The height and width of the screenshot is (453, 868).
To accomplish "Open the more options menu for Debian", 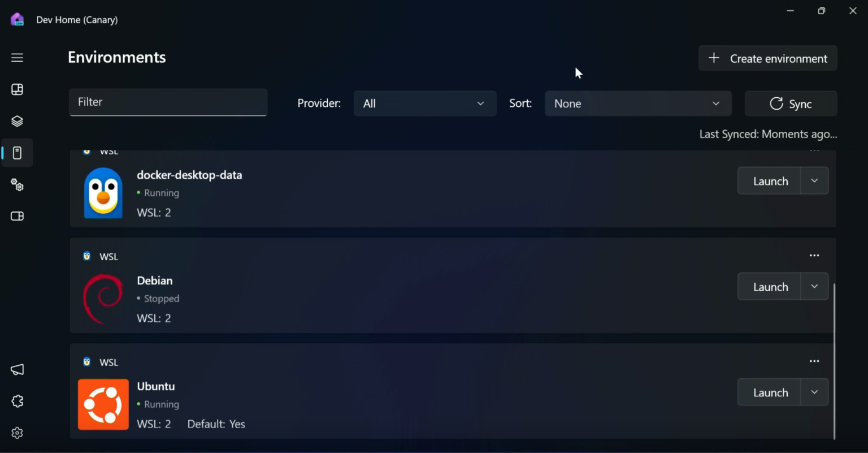I will click(x=814, y=255).
